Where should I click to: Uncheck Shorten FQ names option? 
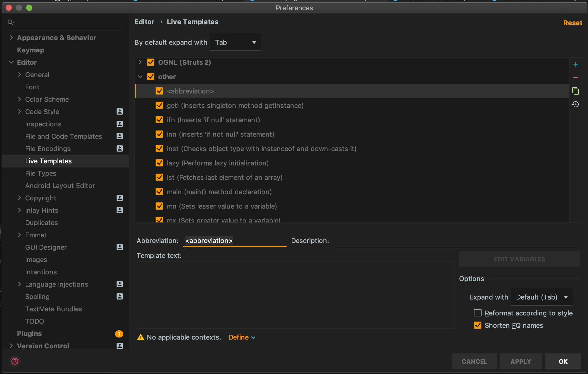point(477,325)
